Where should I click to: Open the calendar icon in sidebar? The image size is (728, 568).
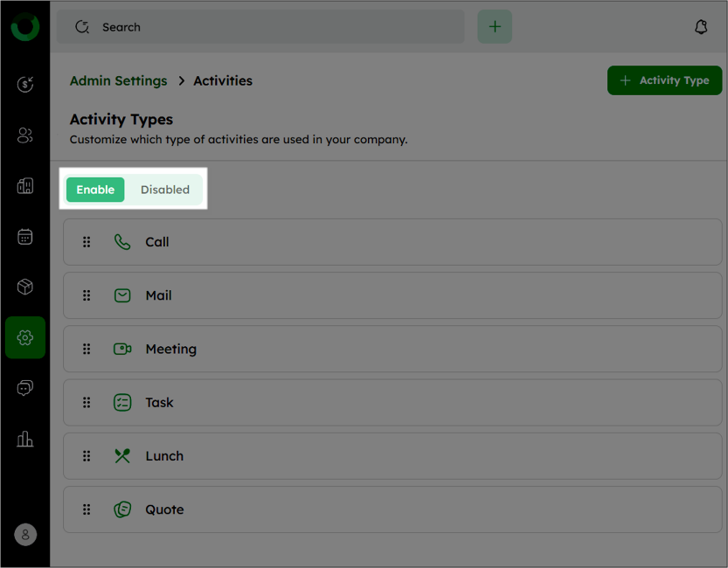coord(25,236)
